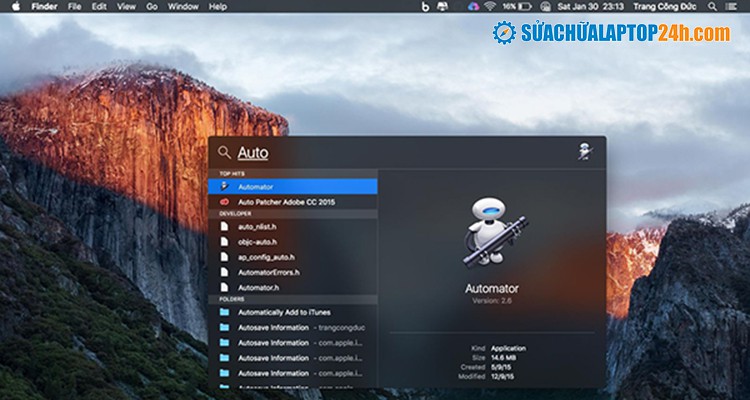This screenshot has width=750, height=400.
Task: Click the input source menu bar icon
Action: coord(545,7)
